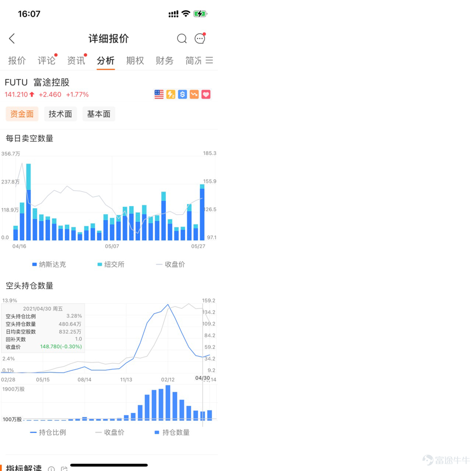Switch to the 资讯 tab
The width and height of the screenshot is (476, 471).
[76, 60]
